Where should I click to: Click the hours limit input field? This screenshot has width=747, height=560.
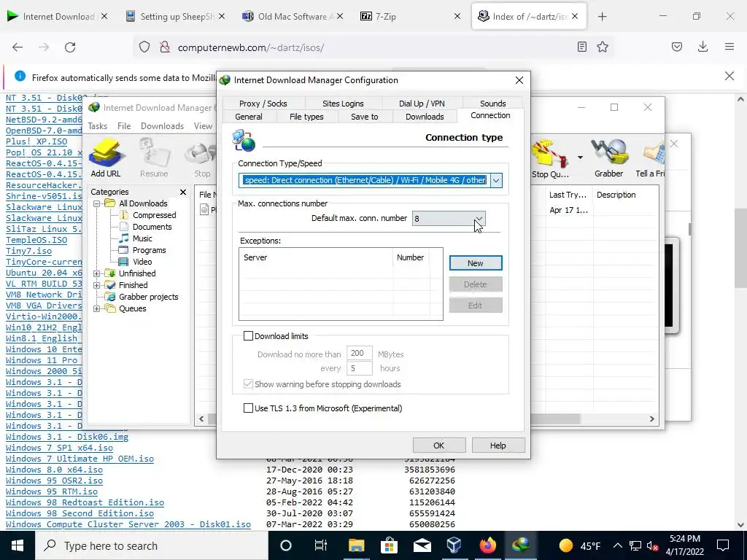point(359,368)
